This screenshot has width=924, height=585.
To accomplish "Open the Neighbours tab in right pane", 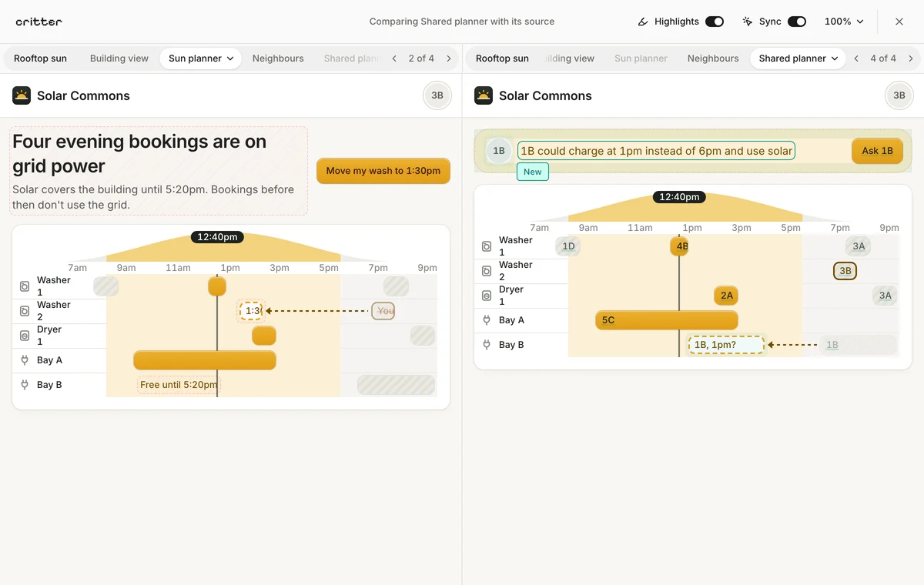I will coord(713,58).
